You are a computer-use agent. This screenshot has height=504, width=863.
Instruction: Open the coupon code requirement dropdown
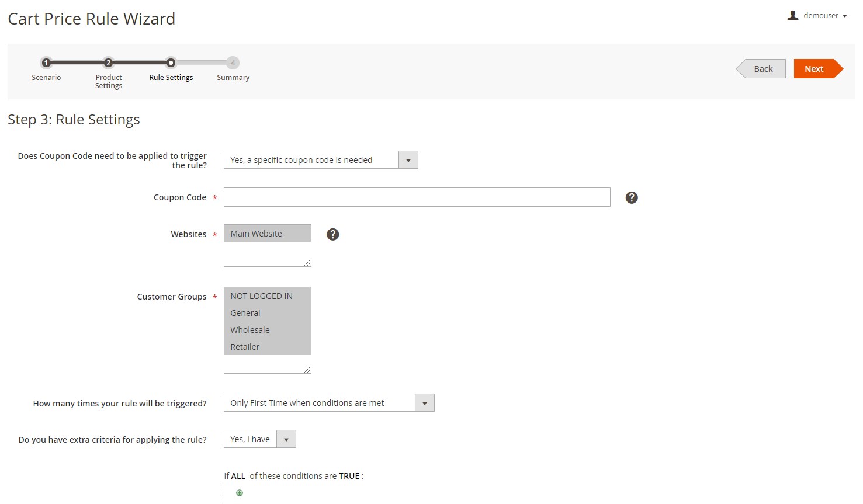click(321, 160)
